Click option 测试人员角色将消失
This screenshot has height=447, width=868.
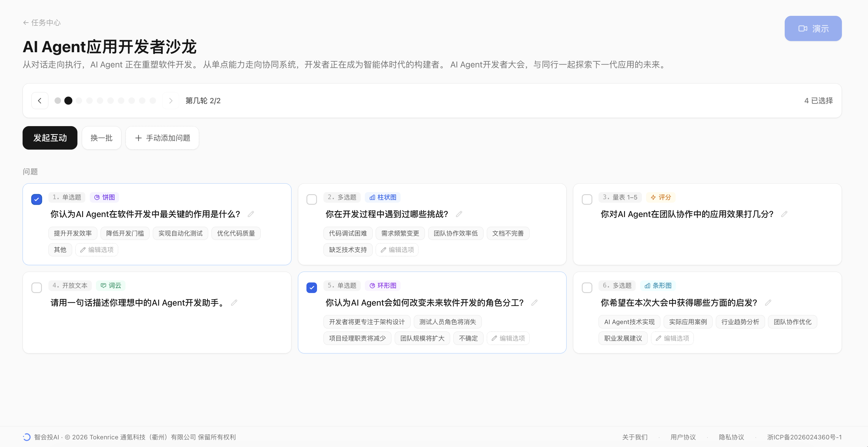448,322
